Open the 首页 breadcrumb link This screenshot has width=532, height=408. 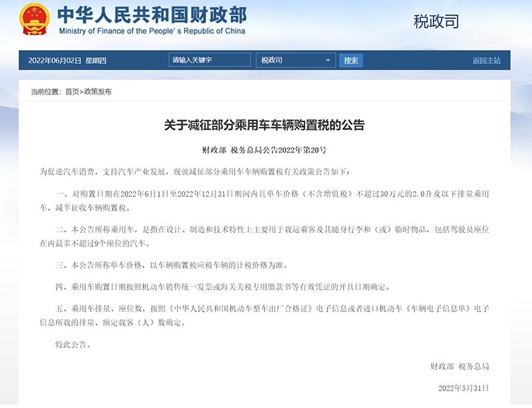[72, 91]
